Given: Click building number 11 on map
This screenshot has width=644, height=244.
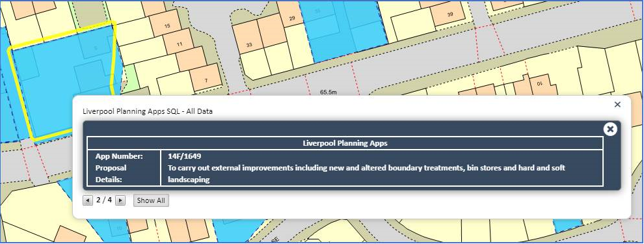Looking at the screenshot, I should (180, 44).
